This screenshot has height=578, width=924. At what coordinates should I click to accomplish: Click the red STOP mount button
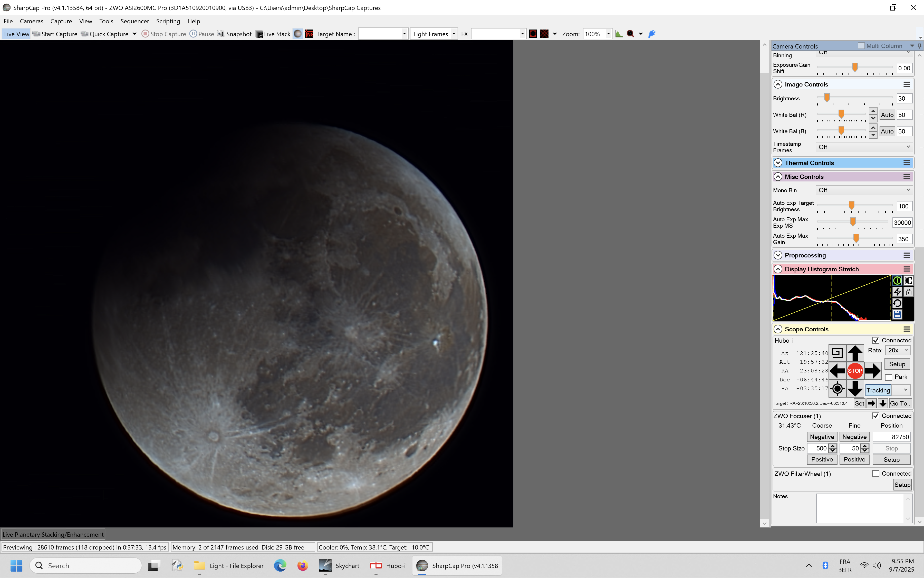pyautogui.click(x=855, y=370)
